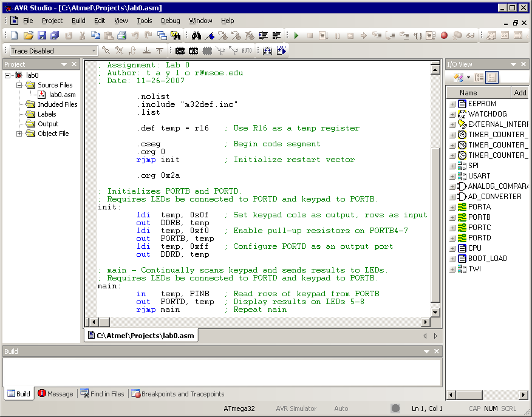Open the Build panel dropdown arrow

click(x=426, y=351)
